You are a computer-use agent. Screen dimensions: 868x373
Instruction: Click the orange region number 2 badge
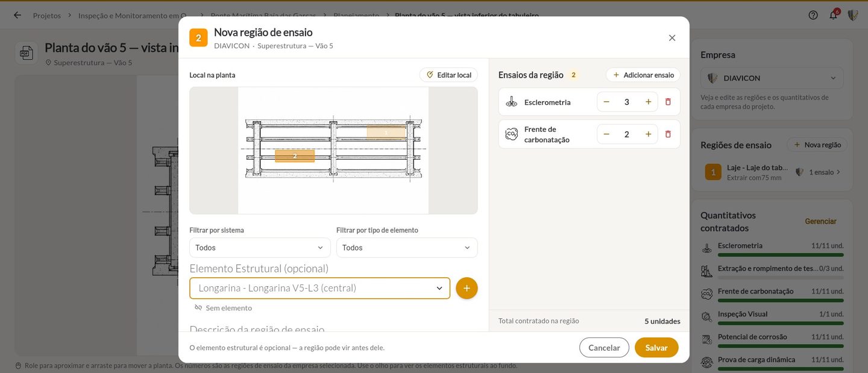[x=198, y=37]
